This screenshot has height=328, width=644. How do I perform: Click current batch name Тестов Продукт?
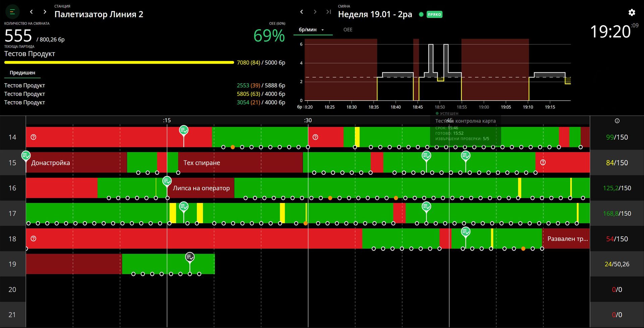[30, 54]
